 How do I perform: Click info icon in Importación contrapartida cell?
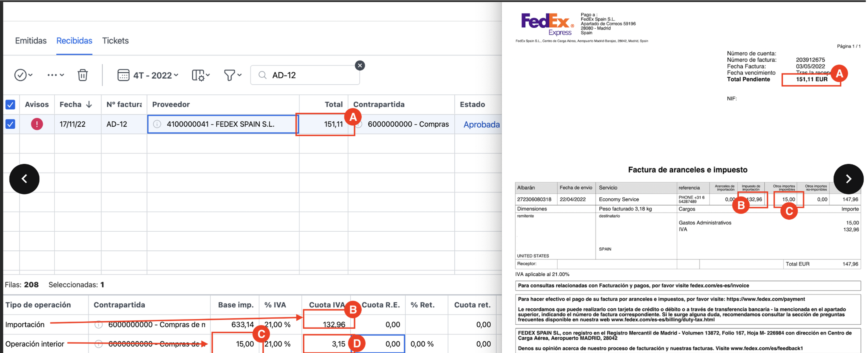[98, 325]
